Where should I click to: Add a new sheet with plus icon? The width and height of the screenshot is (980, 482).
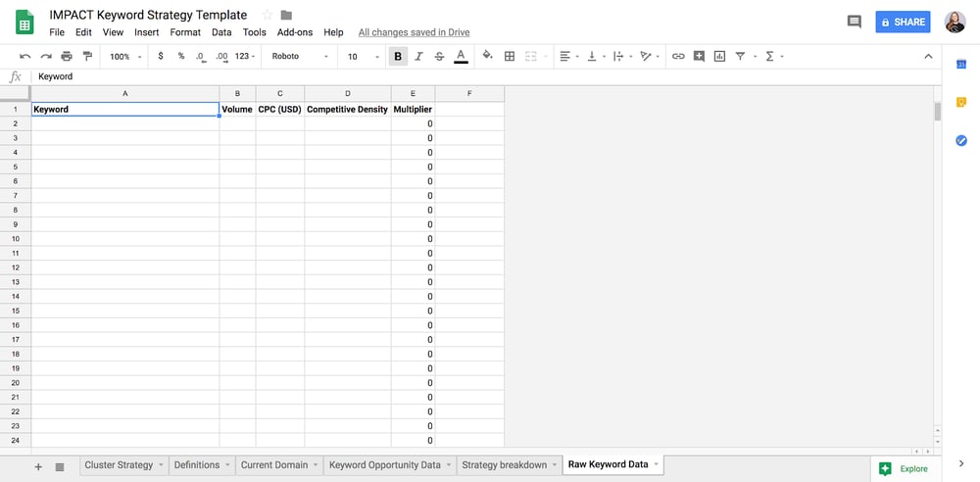[x=38, y=466]
